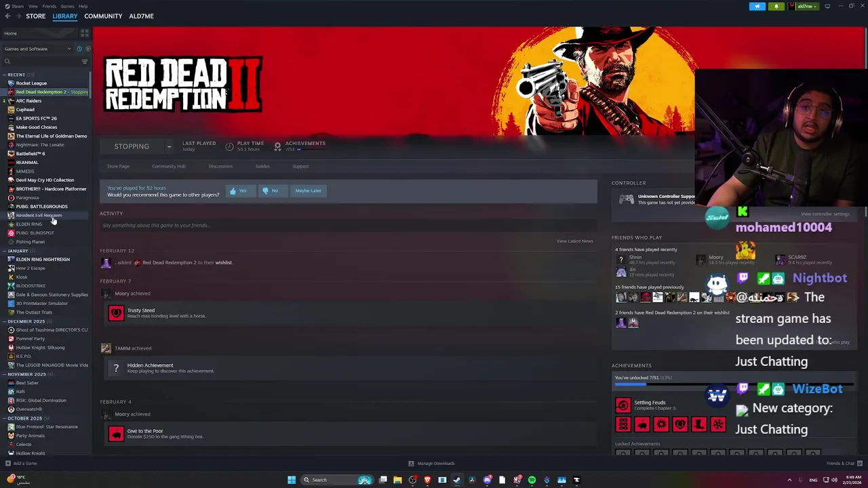The width and height of the screenshot is (868, 488).
Task: Click the Give to the Poor achievement icon
Action: pyautogui.click(x=116, y=433)
